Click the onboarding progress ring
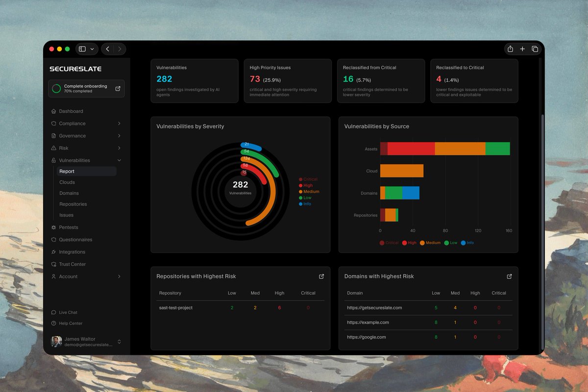 click(x=56, y=89)
